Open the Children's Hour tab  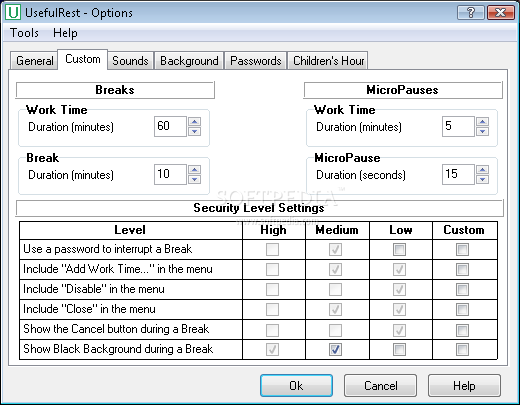point(328,61)
